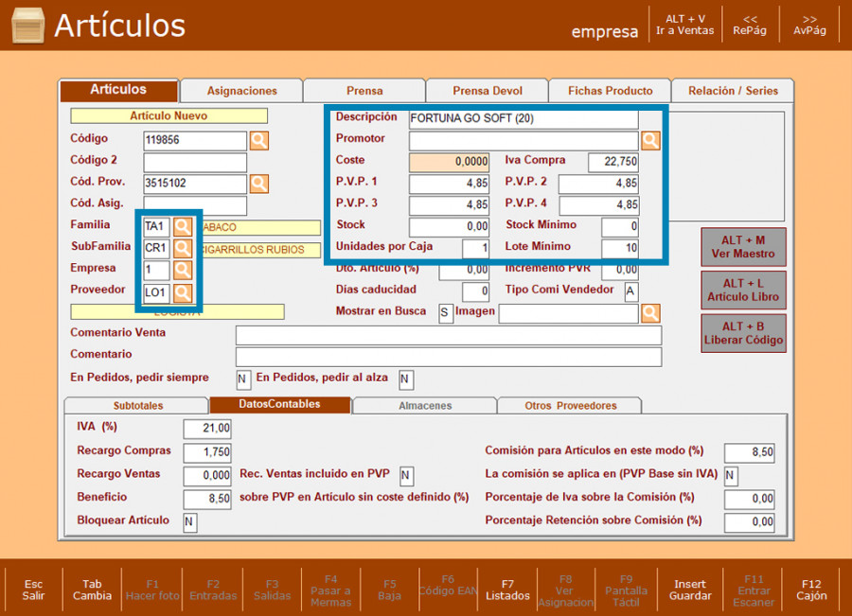Click the ALT + B Liberar Código button
This screenshot has width=852, height=616.
coord(743,333)
